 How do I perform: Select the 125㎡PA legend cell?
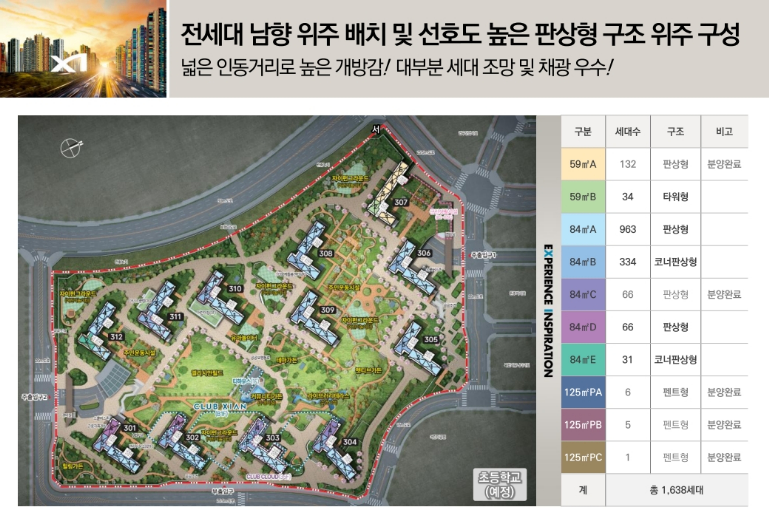[583, 392]
